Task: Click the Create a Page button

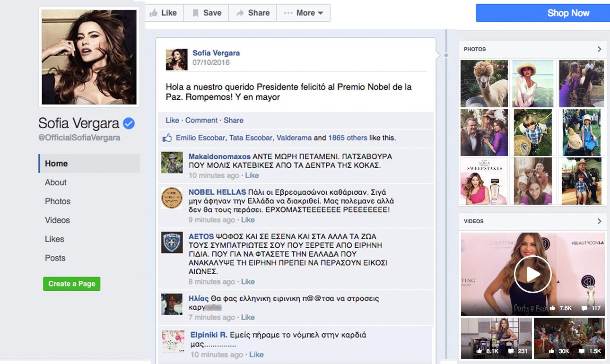Action: [x=72, y=284]
